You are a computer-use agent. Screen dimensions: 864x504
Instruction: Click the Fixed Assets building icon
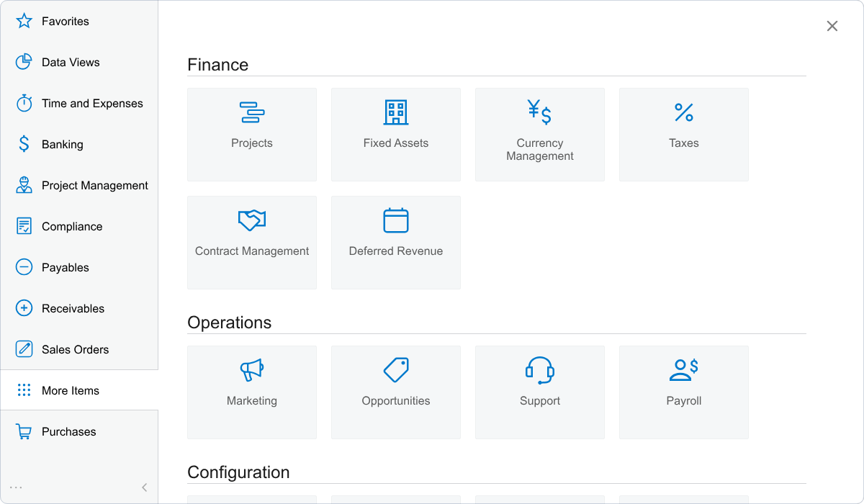point(396,112)
